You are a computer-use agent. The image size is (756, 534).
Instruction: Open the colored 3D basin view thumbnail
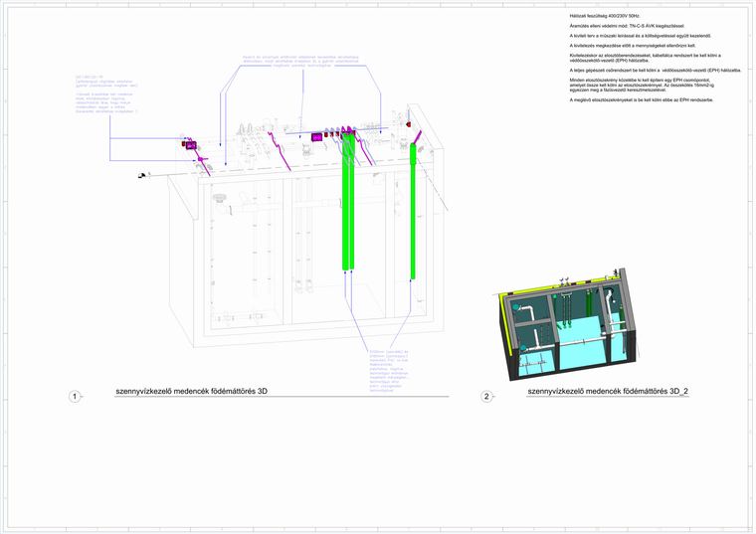point(567,324)
